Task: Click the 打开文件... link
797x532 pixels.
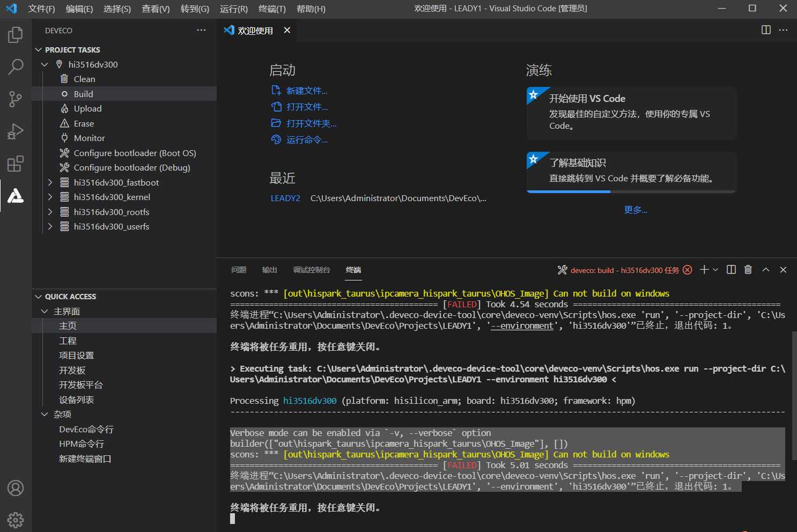Action: click(307, 107)
